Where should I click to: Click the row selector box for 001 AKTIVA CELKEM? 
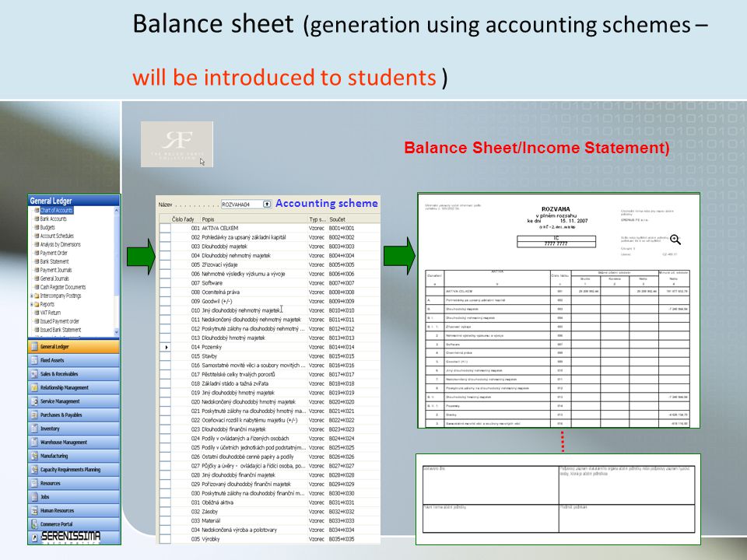(165, 228)
